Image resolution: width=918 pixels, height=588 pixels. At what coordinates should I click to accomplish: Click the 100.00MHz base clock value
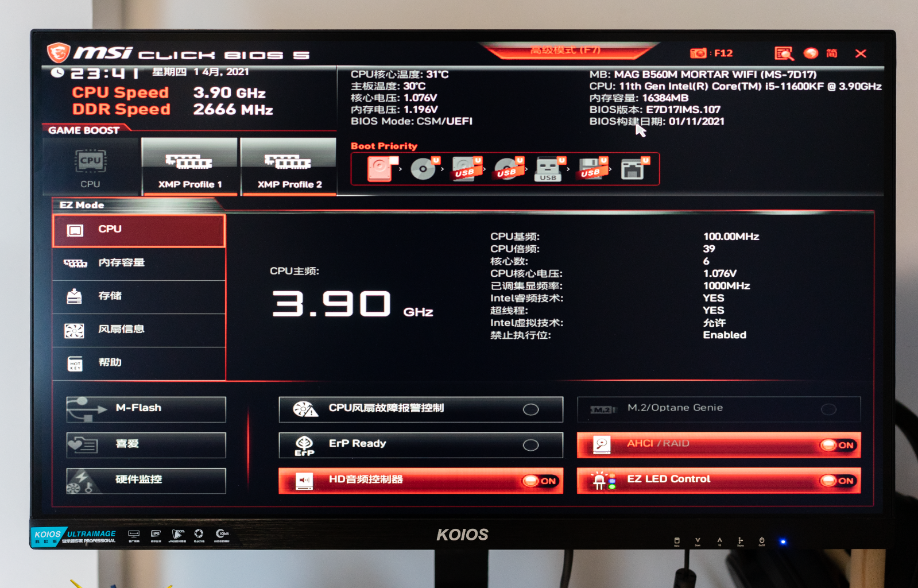pyautogui.click(x=731, y=237)
